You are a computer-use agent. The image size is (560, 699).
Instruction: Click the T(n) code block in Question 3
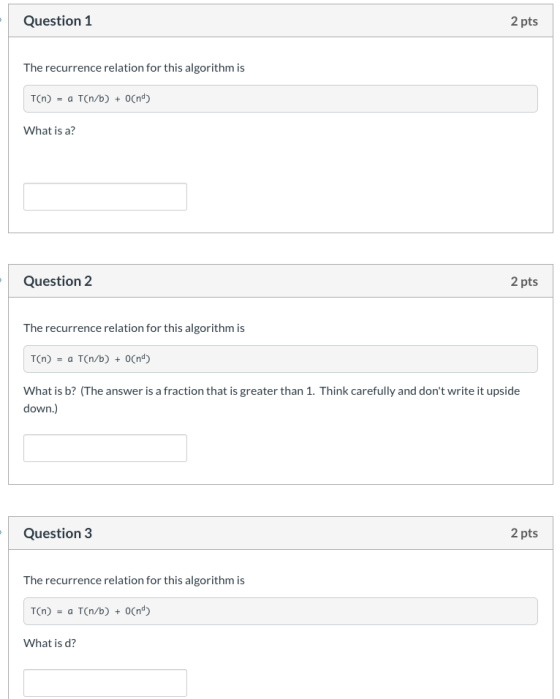click(280, 611)
